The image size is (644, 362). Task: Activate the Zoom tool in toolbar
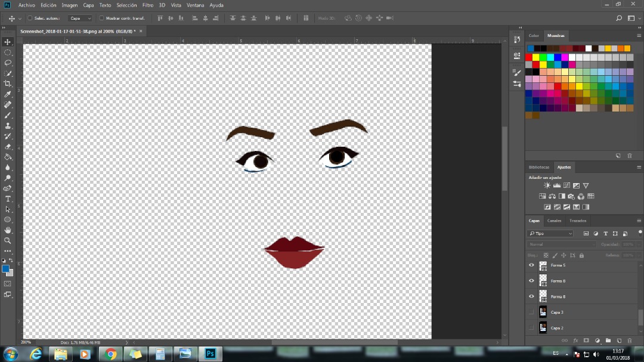click(8, 240)
